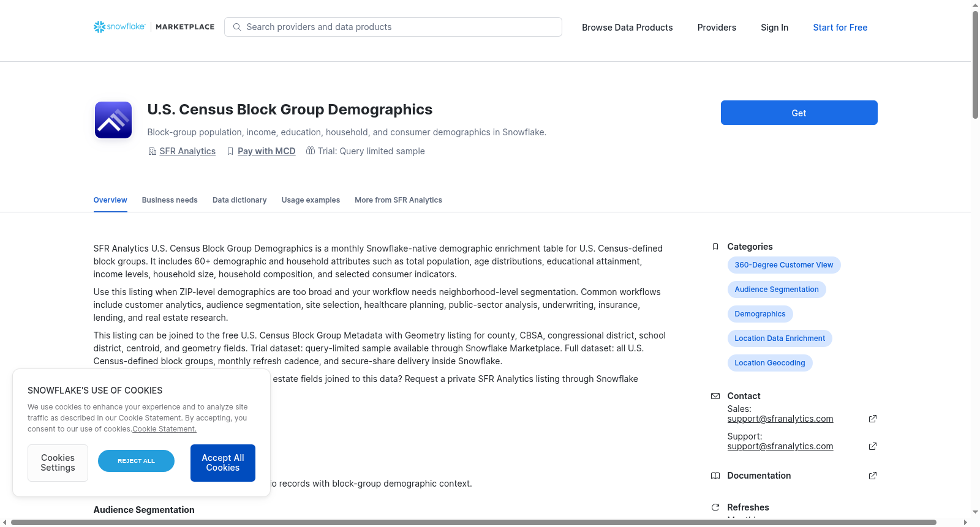Select Demographics category chip

pos(760,314)
